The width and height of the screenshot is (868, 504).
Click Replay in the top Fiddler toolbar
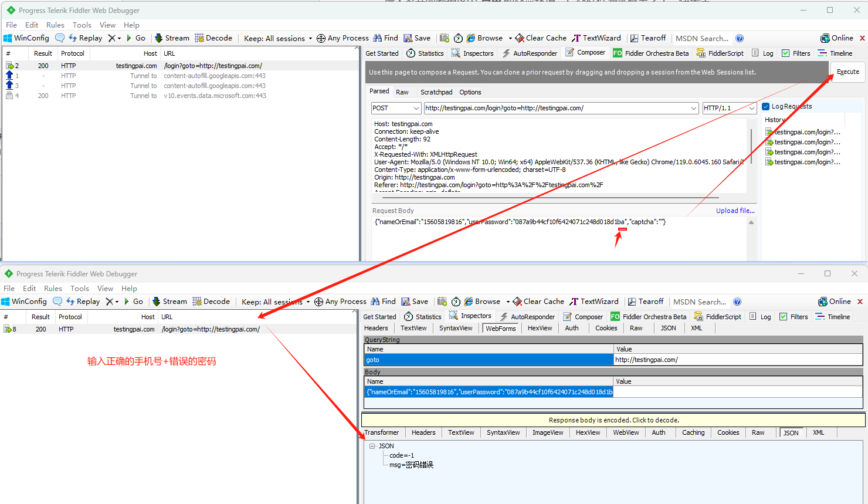pos(85,38)
